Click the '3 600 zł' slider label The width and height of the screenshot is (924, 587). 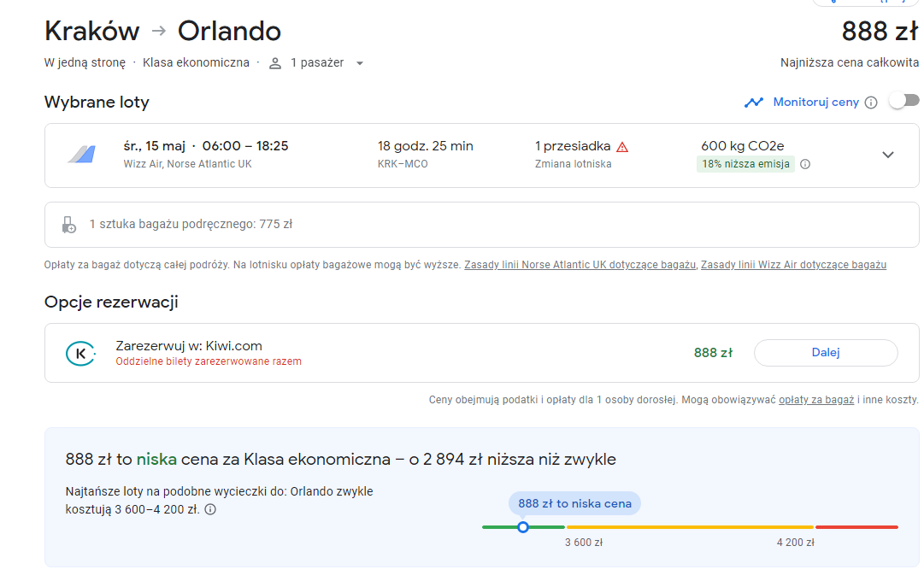tap(584, 543)
